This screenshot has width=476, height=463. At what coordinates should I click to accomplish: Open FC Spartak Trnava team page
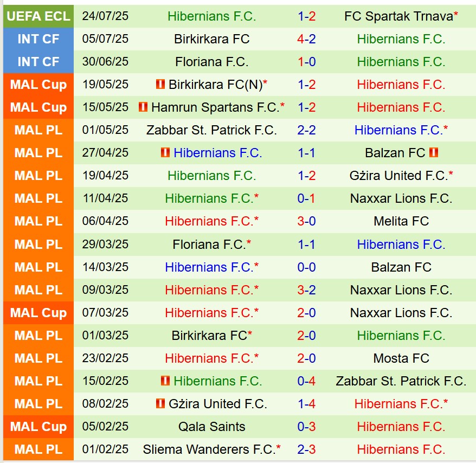tap(399, 16)
